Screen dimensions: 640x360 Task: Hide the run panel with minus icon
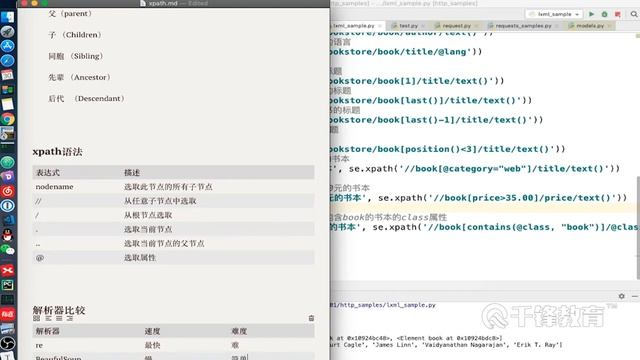coord(635,296)
